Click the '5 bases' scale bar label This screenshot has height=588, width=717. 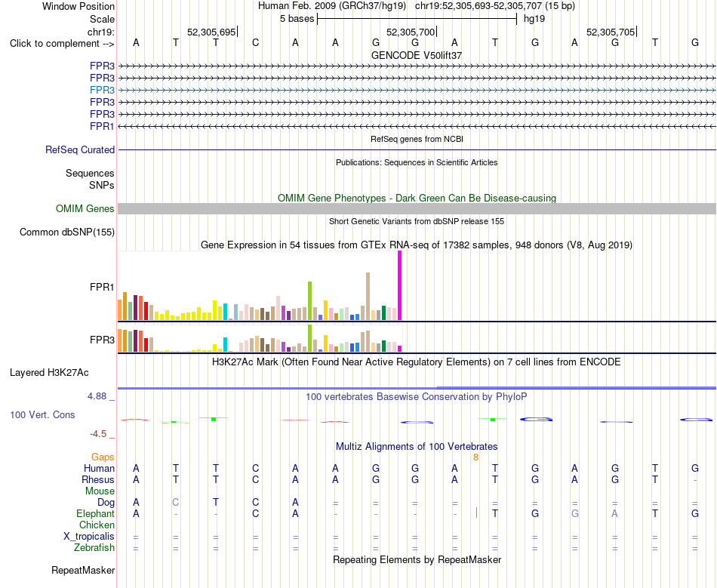(297, 19)
